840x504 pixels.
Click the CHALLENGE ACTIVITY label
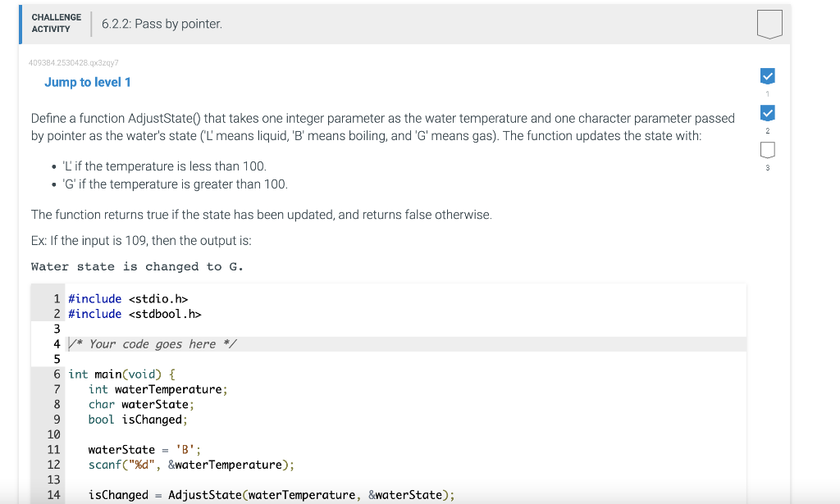(x=57, y=24)
